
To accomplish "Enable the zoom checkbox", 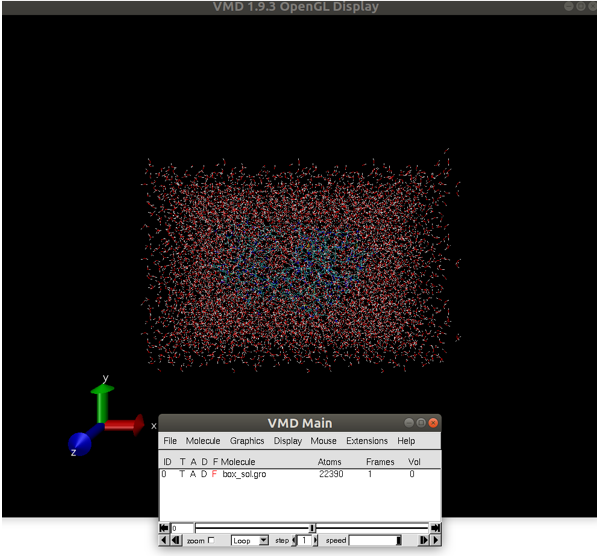I will [211, 540].
